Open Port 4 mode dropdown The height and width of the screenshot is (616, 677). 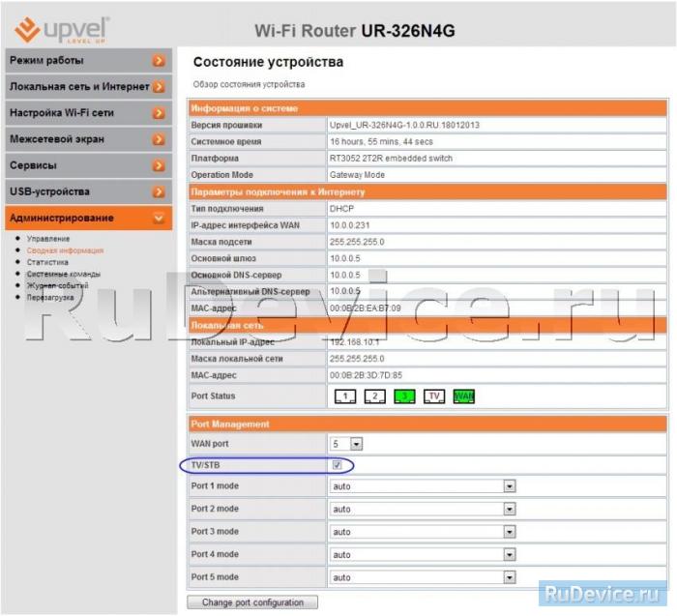[510, 555]
